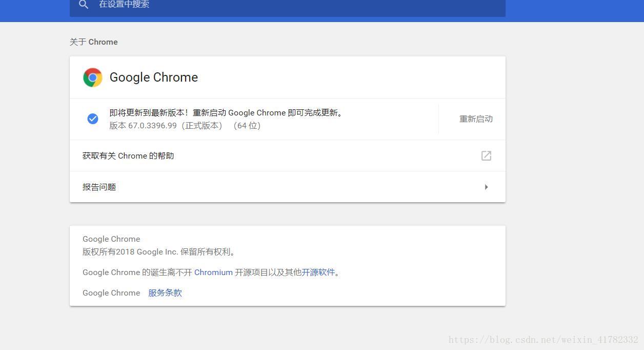Click the Google Chrome logo icon
The height and width of the screenshot is (350, 644).
93,77
